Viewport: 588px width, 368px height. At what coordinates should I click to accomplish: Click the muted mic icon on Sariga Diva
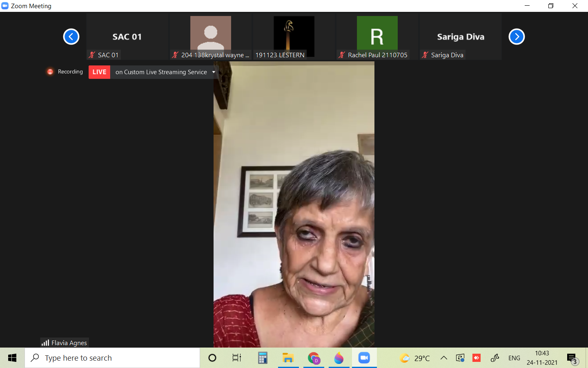point(425,55)
